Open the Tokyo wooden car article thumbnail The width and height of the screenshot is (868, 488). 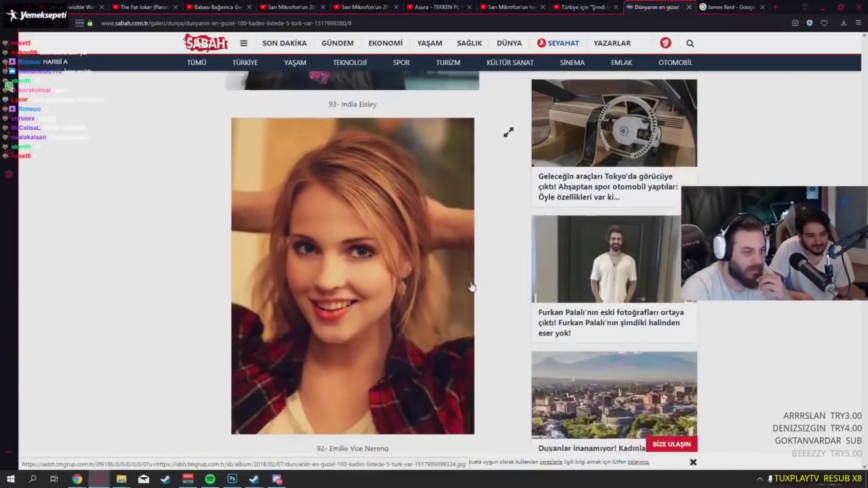click(614, 123)
